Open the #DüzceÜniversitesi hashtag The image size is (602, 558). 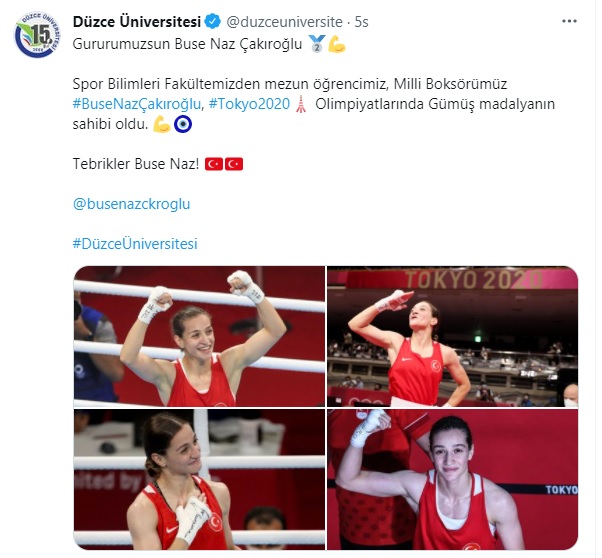coord(135,244)
